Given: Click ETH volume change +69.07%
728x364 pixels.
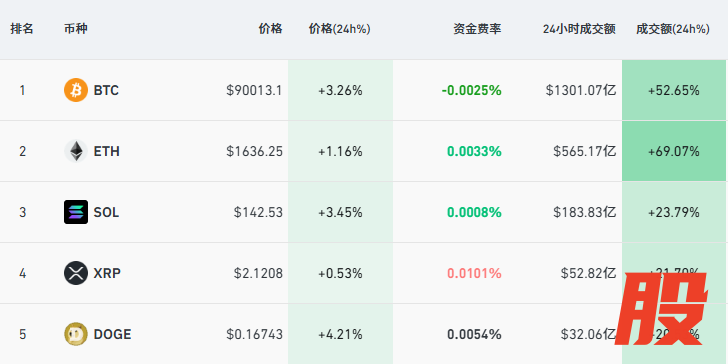Looking at the screenshot, I should (x=674, y=151).
